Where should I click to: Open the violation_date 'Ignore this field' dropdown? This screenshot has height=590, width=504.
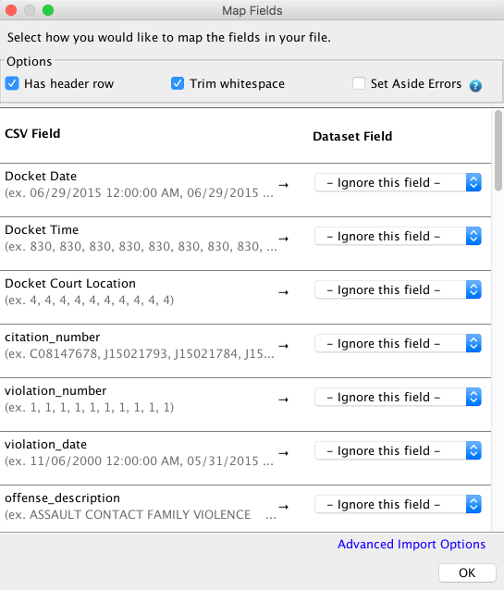coord(398,451)
